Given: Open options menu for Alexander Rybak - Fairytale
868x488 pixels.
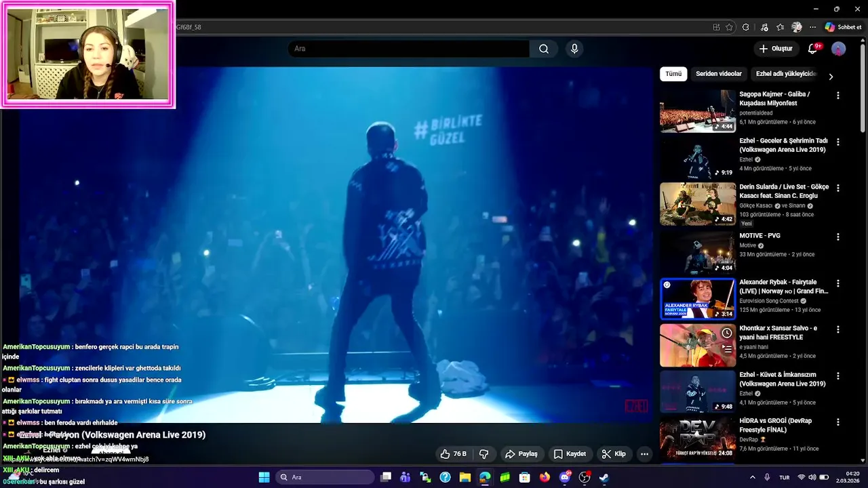Looking at the screenshot, I should click(x=838, y=283).
